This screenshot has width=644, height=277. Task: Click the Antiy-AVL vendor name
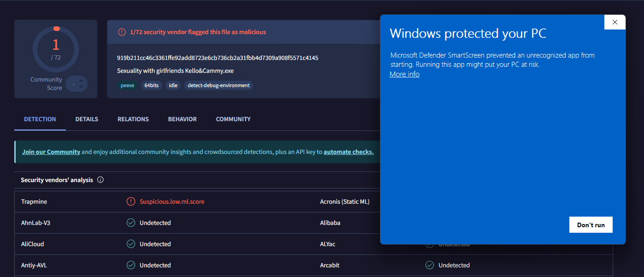point(35,265)
